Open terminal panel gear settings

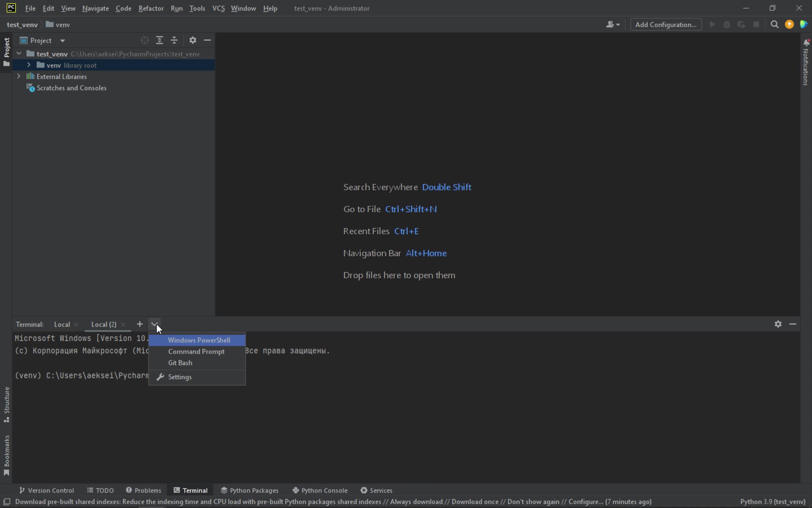point(778,324)
